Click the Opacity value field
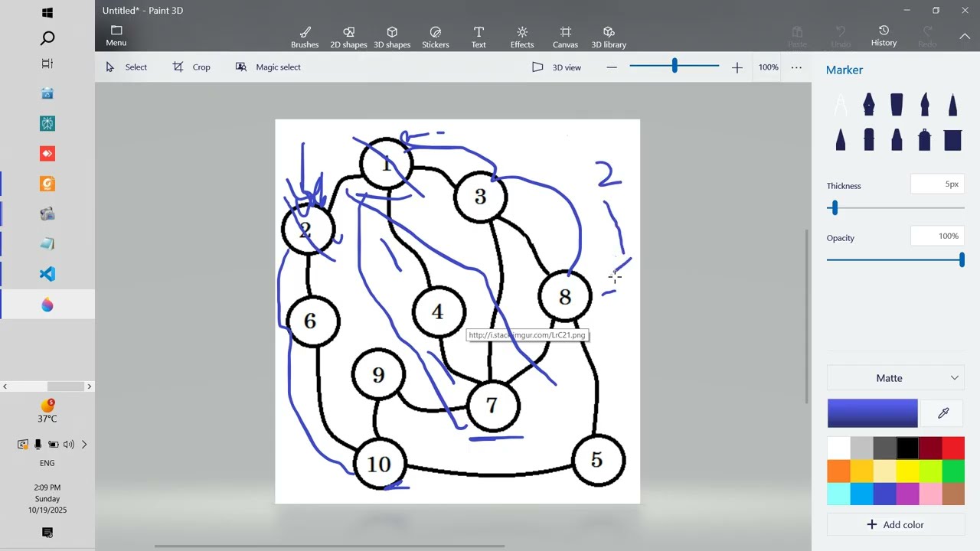Viewport: 980px width, 551px height. click(x=937, y=236)
